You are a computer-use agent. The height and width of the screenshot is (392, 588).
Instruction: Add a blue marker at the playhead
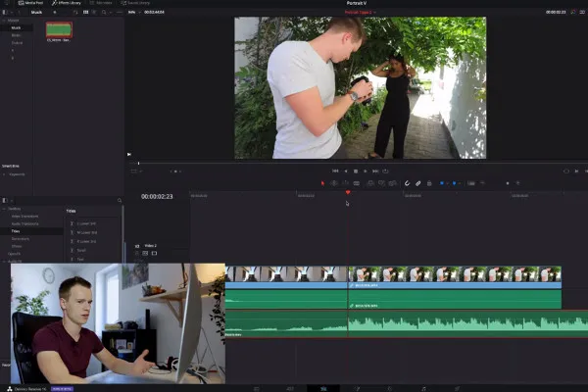coord(454,183)
